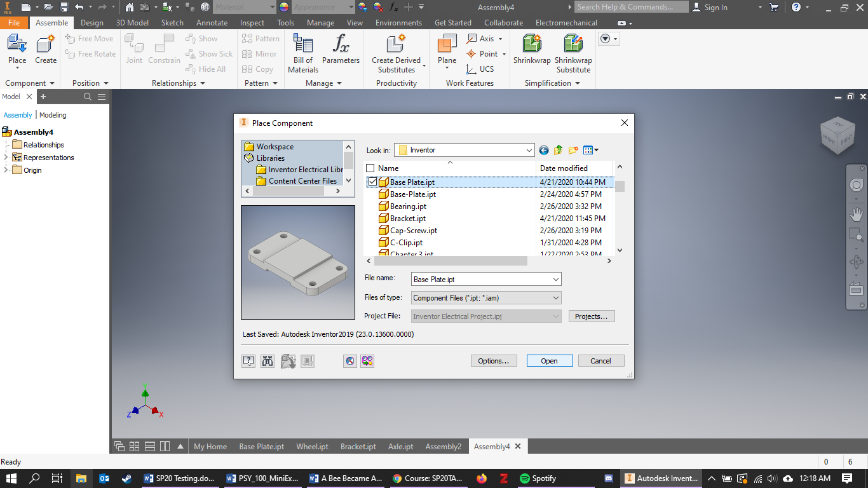Open Spotify from the taskbar
Viewport: 868px width, 488px height.
click(538, 478)
